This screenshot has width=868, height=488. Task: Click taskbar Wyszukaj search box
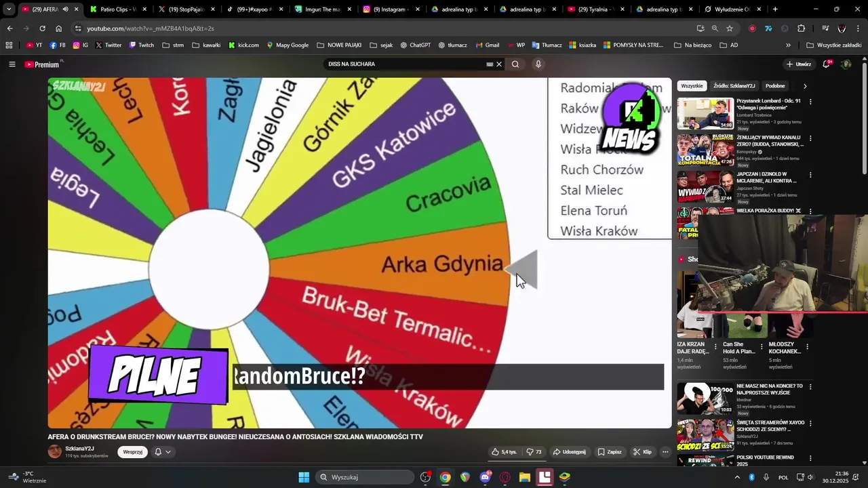point(365,477)
